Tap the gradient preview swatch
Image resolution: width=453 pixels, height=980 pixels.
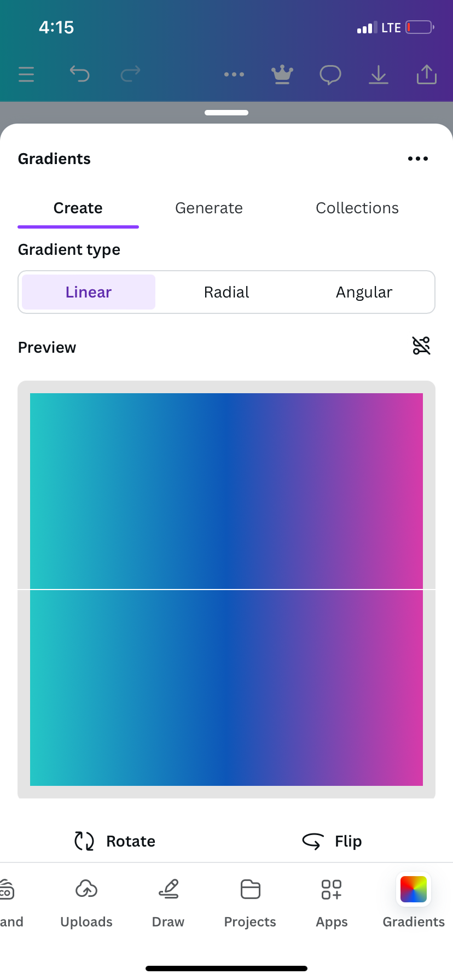[226, 590]
